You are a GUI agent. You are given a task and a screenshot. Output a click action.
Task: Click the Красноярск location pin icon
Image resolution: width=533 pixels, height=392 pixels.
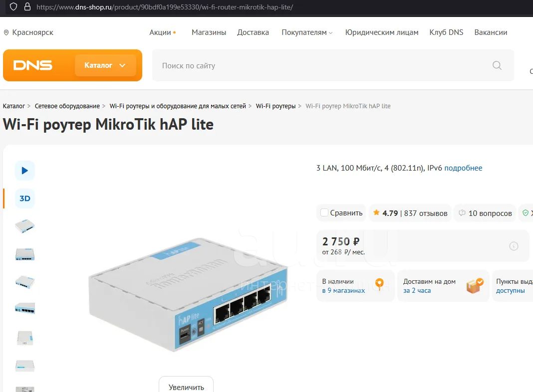pos(6,32)
